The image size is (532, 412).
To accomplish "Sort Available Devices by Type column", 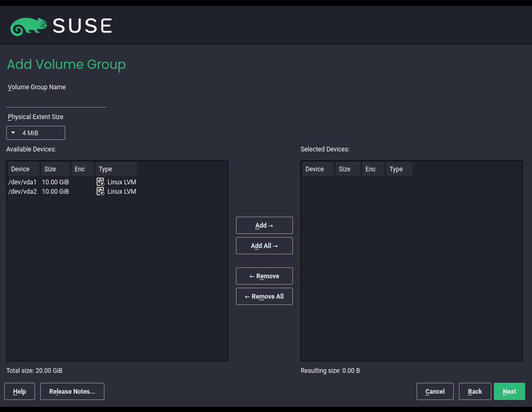I will 116,169.
